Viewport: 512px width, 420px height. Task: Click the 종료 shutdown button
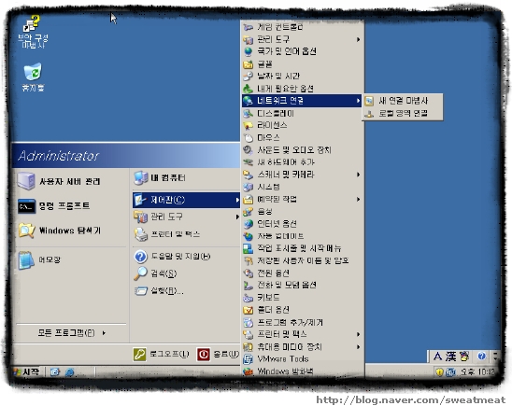tap(218, 354)
